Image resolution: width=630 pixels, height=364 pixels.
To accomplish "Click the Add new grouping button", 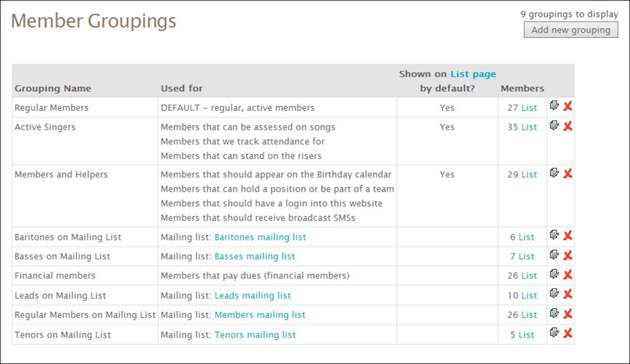I will [x=571, y=30].
